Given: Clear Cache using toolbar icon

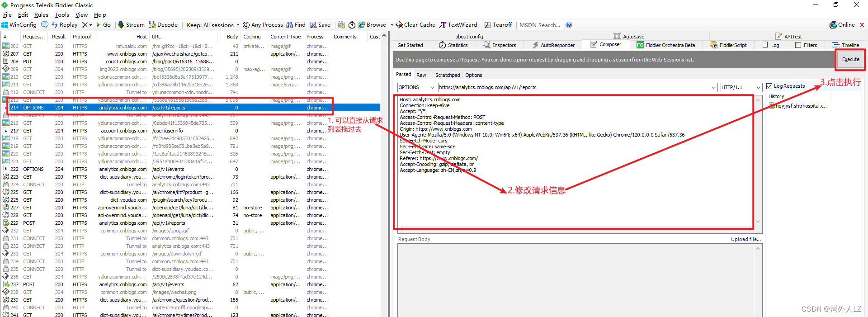Looking at the screenshot, I should [x=415, y=25].
